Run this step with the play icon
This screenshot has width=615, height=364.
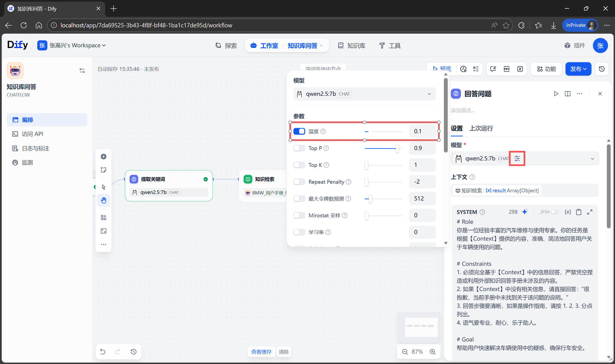pos(556,94)
